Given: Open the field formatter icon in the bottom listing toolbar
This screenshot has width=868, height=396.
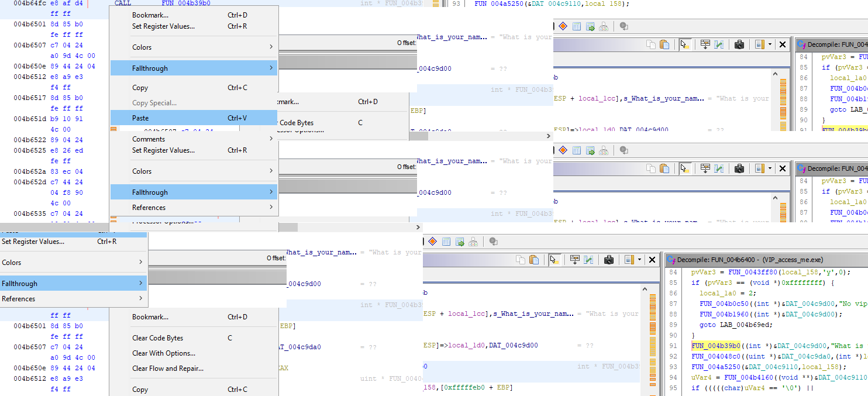Looking at the screenshot, I should pos(575,260).
